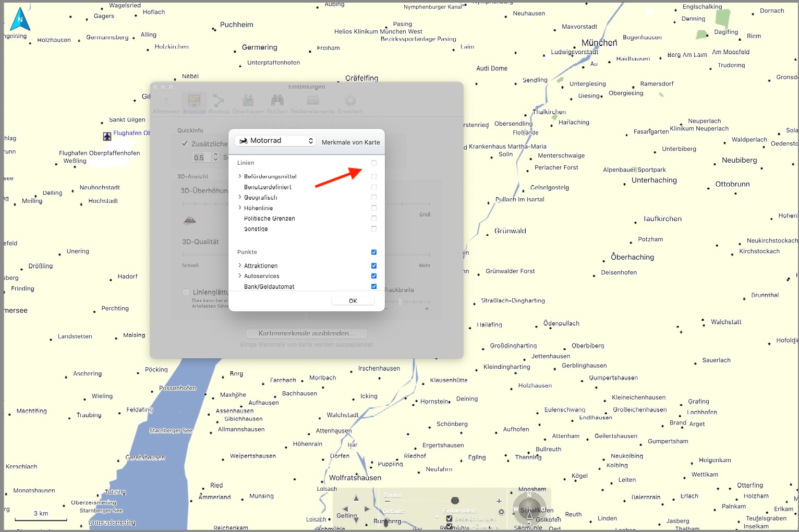Expand the Höhenlinie tree row
Viewport: 799px width, 532px height.
click(x=240, y=208)
